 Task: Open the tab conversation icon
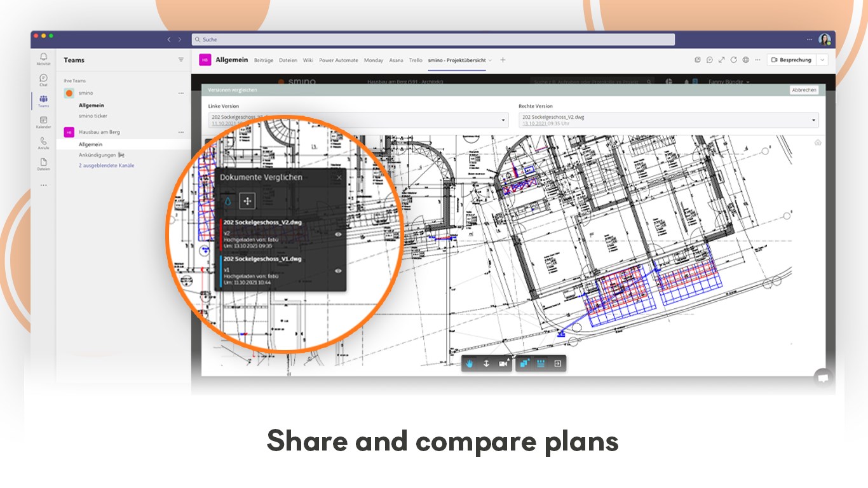(709, 60)
